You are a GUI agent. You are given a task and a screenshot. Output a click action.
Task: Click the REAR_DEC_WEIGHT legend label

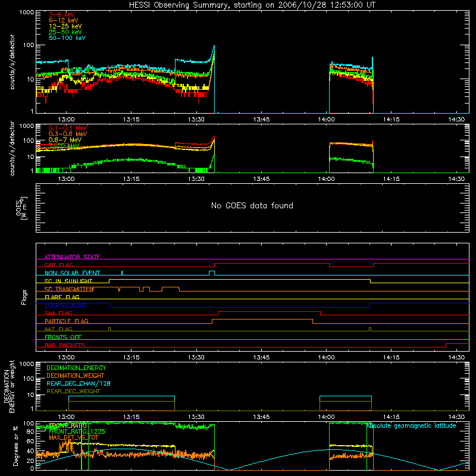tap(73, 392)
